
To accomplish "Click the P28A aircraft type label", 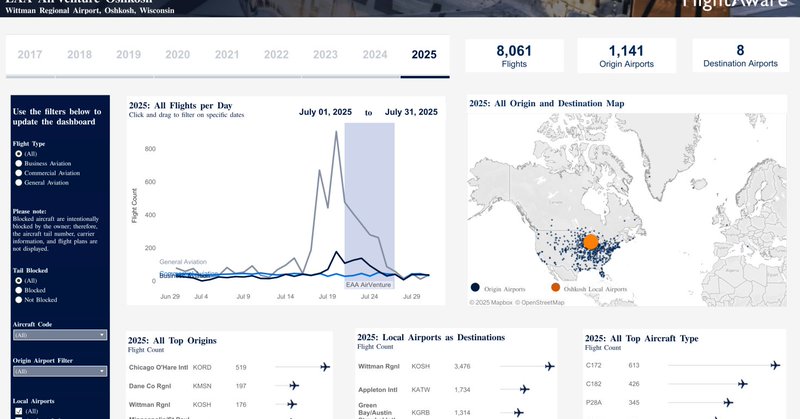I will [594, 403].
